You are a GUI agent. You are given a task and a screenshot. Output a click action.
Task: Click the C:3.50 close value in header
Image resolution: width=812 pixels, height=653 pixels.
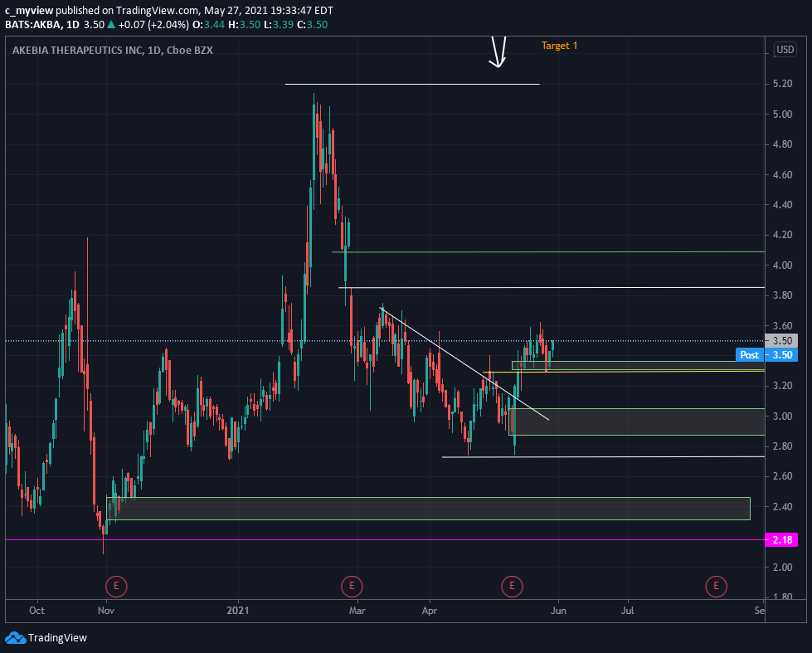(x=312, y=24)
